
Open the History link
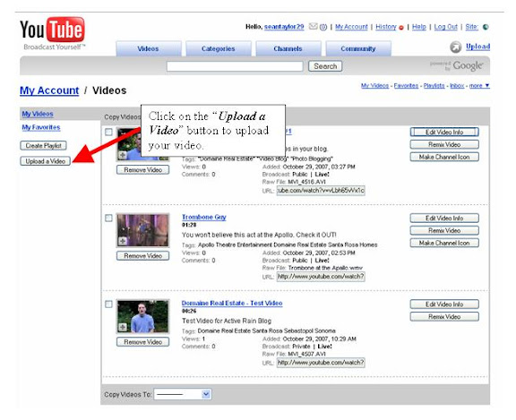(x=386, y=27)
